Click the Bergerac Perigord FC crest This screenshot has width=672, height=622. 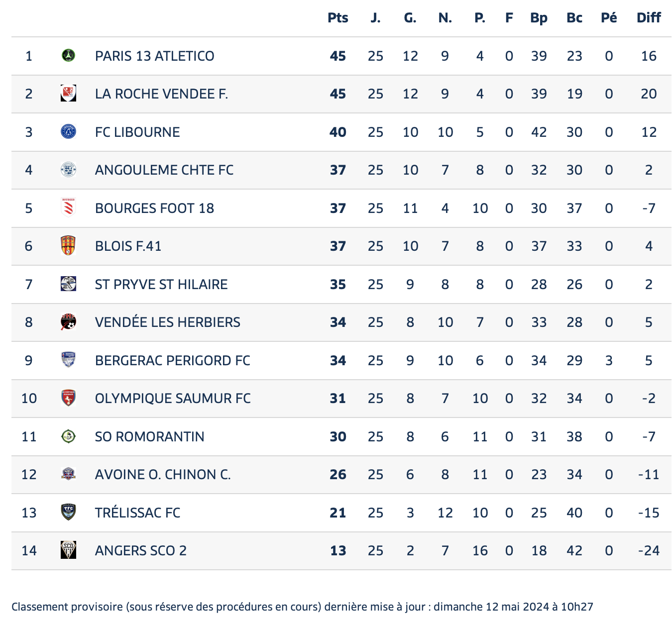pyautogui.click(x=68, y=360)
